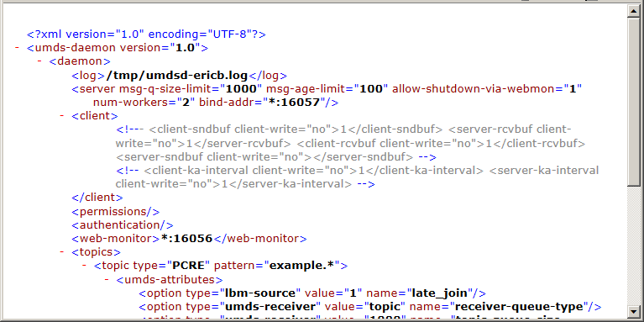
Task: Click the permissions empty tag
Action: (x=115, y=211)
